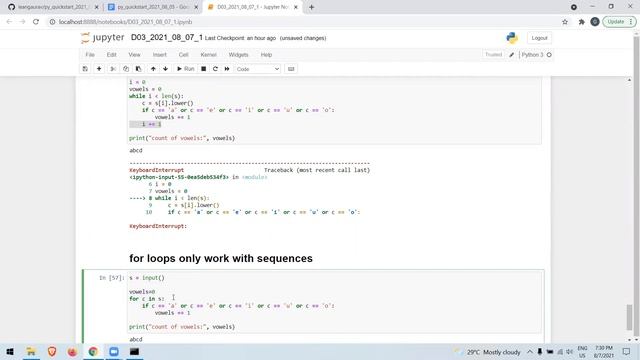
Task: Reload the page
Action: pos(36,22)
